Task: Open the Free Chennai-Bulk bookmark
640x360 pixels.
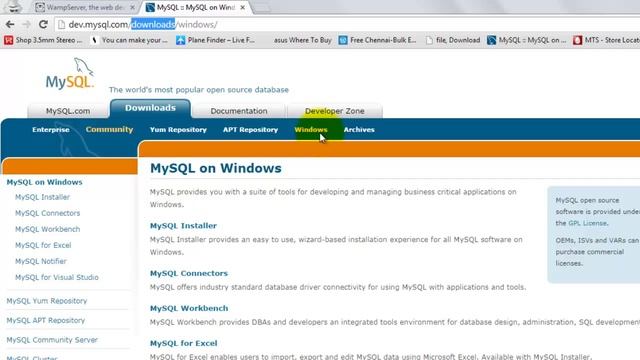Action: tap(378, 40)
